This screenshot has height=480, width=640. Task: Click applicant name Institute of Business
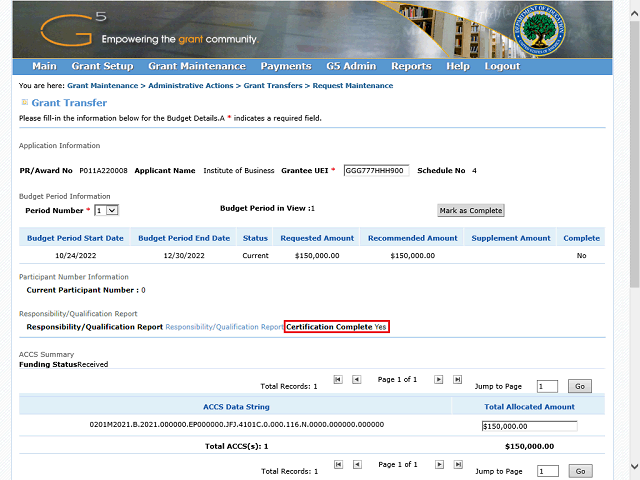click(x=239, y=171)
